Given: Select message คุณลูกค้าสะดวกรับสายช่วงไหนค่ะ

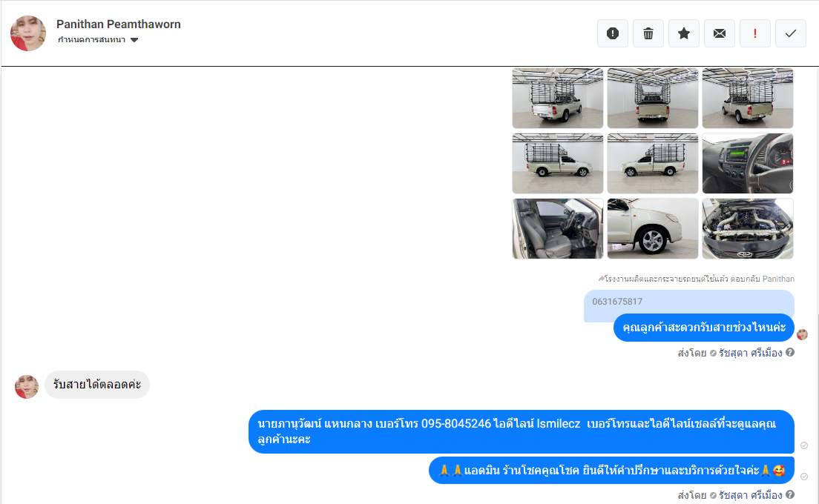Looking at the screenshot, I should coord(704,328).
